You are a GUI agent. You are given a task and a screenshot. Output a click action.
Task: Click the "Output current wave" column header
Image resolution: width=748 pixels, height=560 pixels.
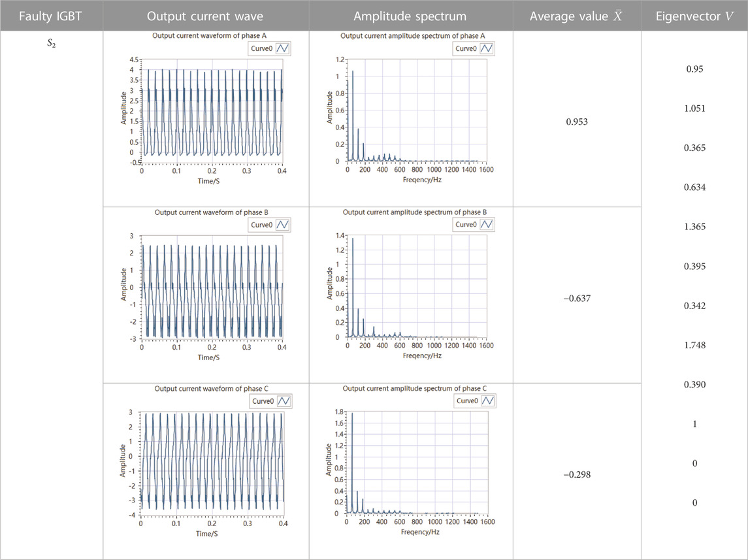click(205, 16)
